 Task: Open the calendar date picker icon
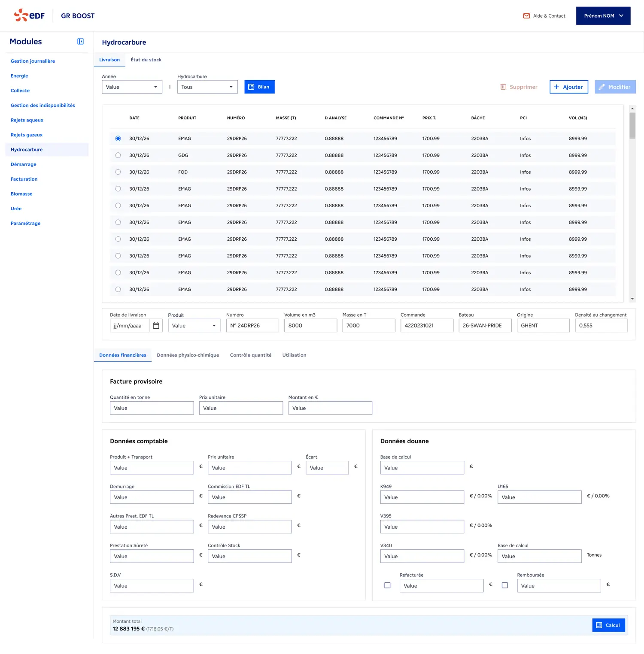coord(156,326)
